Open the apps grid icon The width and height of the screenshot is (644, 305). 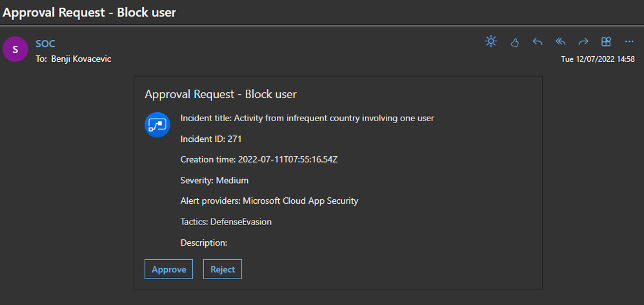click(606, 42)
